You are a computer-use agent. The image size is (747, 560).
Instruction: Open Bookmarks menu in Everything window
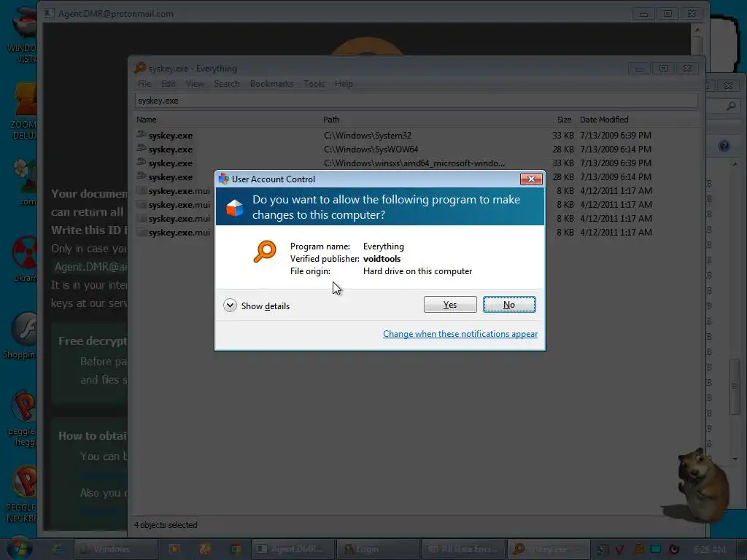click(271, 84)
